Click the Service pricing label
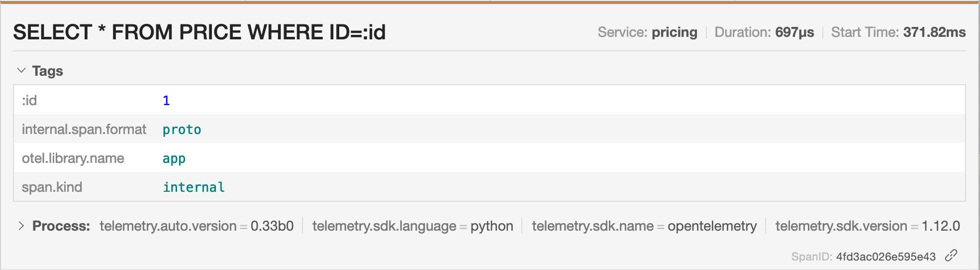This screenshot has height=270, width=980. [x=647, y=32]
